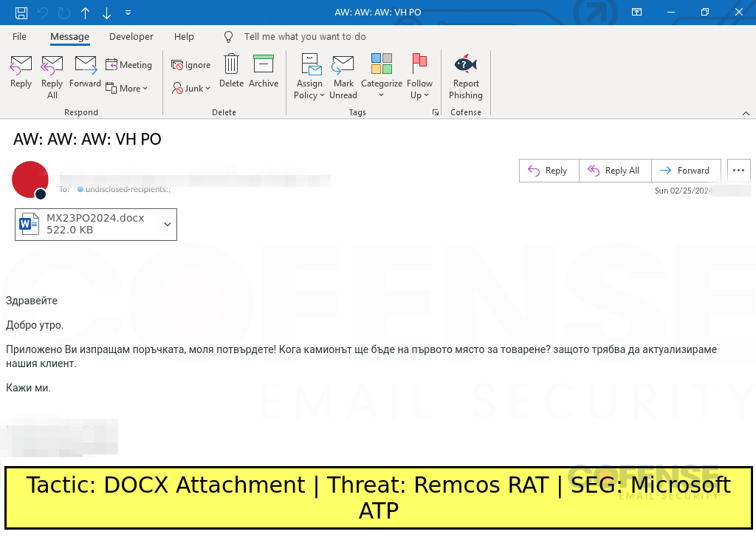756x537 pixels.
Task: Collapse the ribbon using the chevron arrow
Action: [x=746, y=113]
